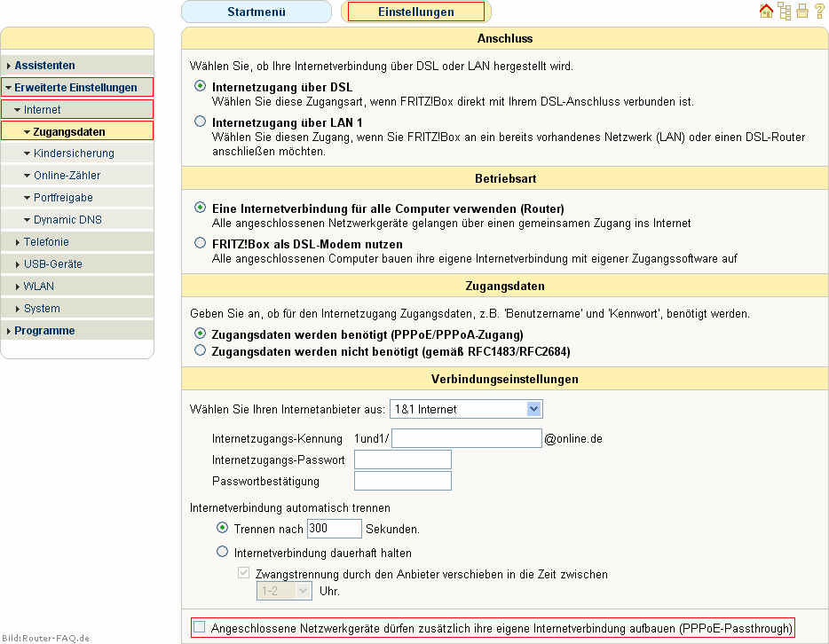
Task: Switch to the Startmenü tab
Action: click(x=257, y=12)
